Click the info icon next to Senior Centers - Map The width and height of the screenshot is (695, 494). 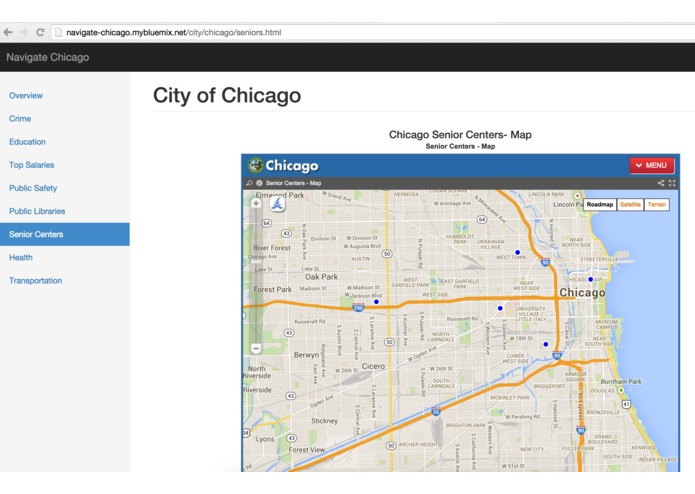[259, 183]
